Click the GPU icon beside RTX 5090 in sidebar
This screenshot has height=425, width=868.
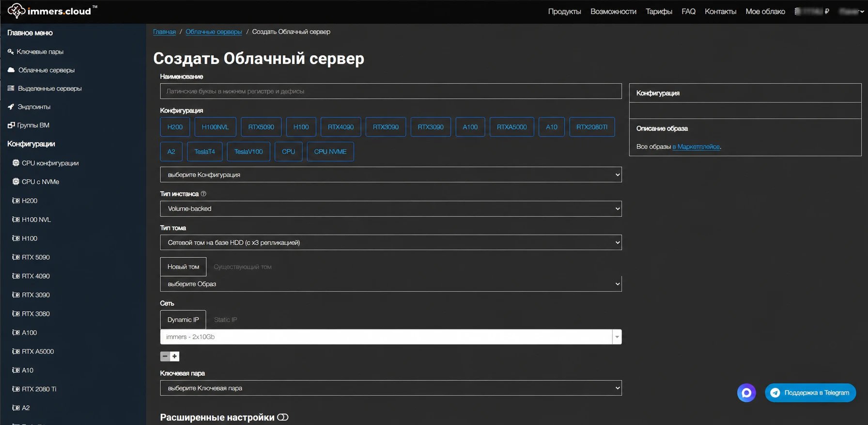pos(16,257)
